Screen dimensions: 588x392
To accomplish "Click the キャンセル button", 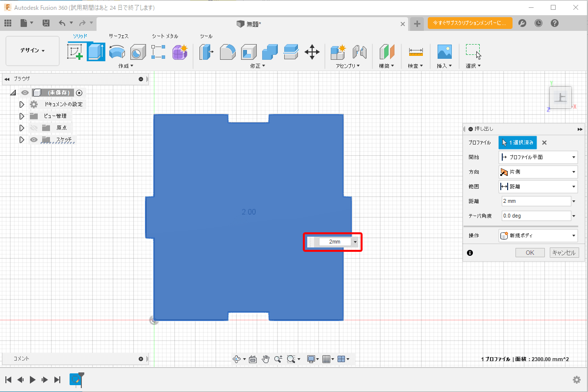I will coord(564,253).
